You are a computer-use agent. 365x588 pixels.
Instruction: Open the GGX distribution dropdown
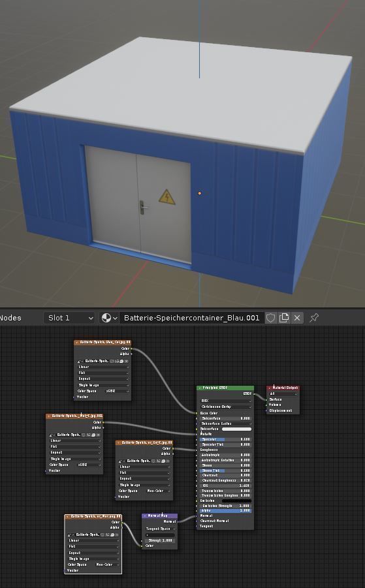[x=225, y=401]
